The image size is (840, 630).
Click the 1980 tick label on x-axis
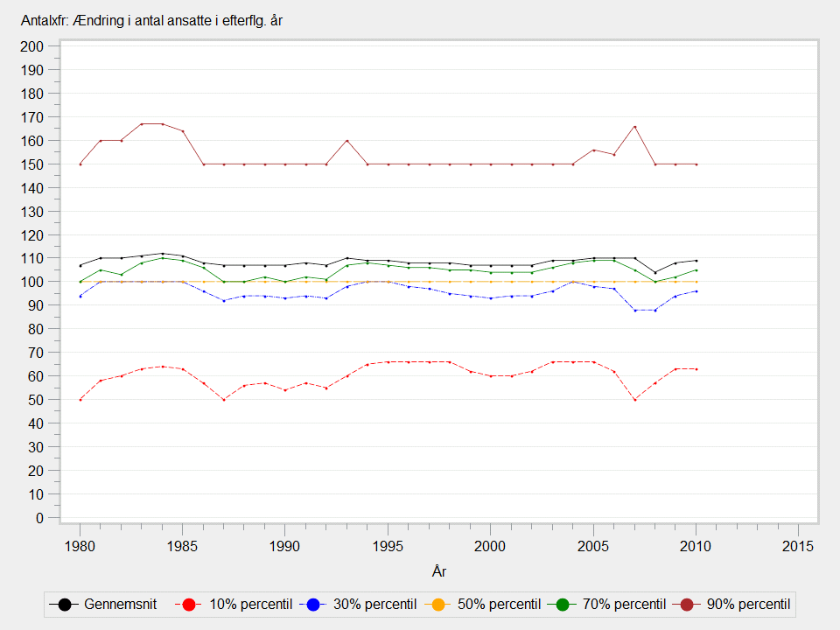click(x=80, y=546)
